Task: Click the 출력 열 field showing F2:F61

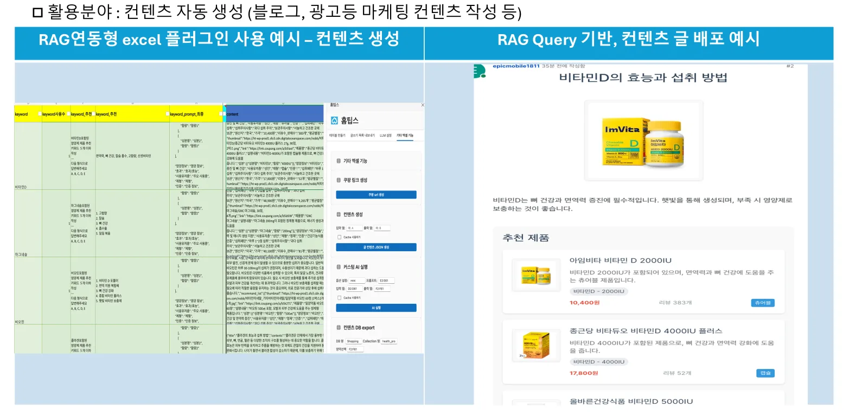Action: click(x=382, y=289)
